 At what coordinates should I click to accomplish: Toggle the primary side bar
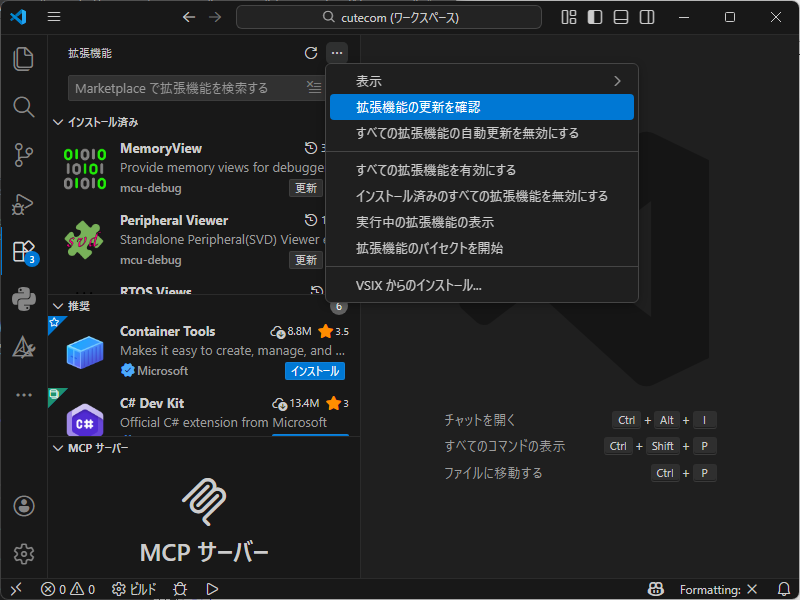tap(595, 17)
